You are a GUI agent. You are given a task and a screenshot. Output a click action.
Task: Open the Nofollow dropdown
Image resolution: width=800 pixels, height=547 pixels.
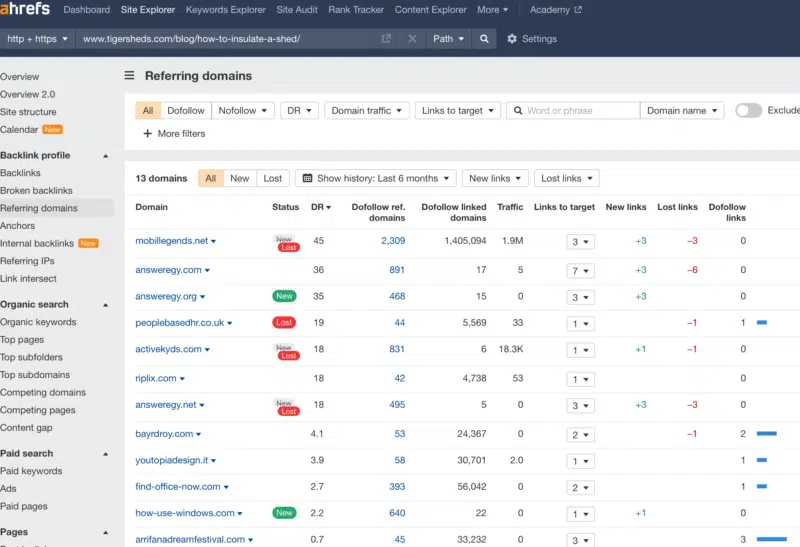coord(243,111)
